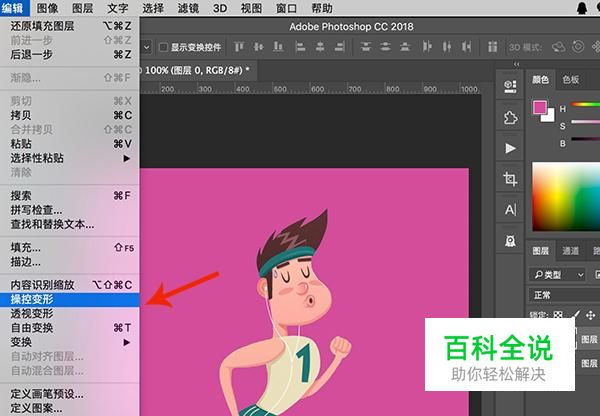Image resolution: width=600 pixels, height=416 pixels.
Task: Click distribute bottom edges icon
Action: coord(405,47)
